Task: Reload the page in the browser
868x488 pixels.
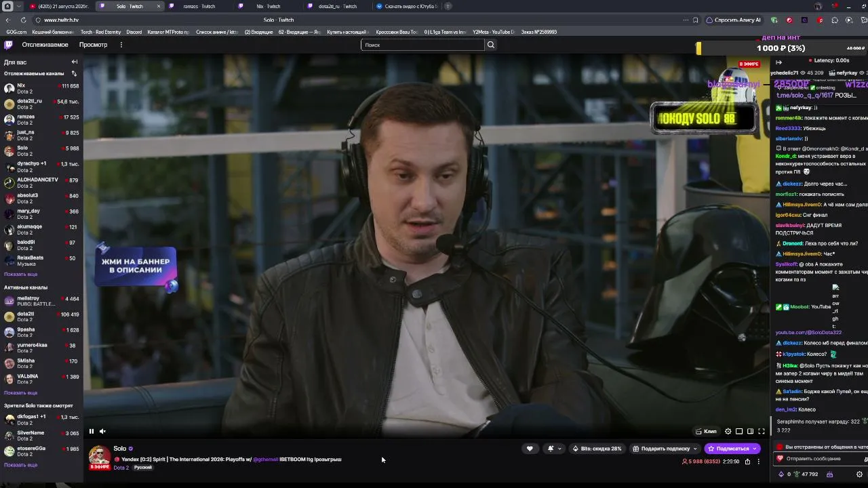Action: pyautogui.click(x=23, y=20)
